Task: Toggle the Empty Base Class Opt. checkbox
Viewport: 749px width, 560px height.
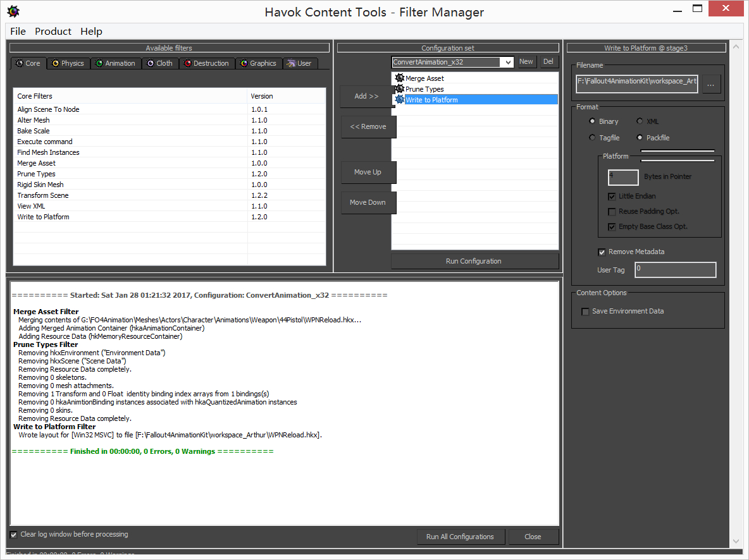Action: coord(612,227)
